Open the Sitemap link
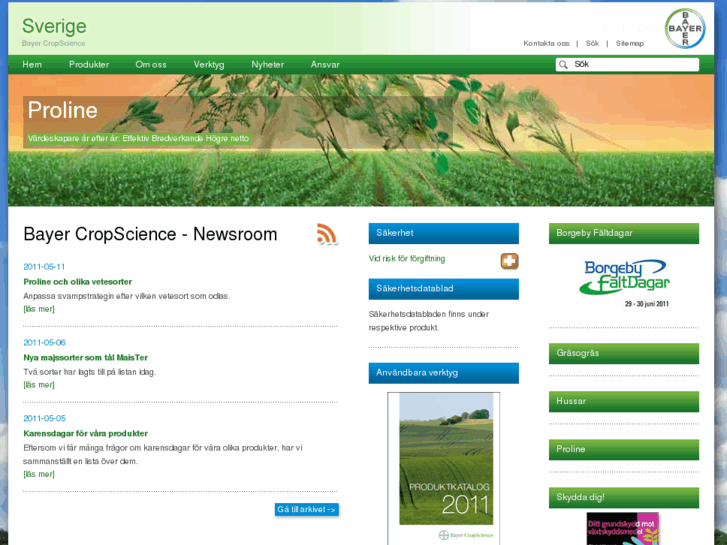The image size is (727, 545). 630,43
